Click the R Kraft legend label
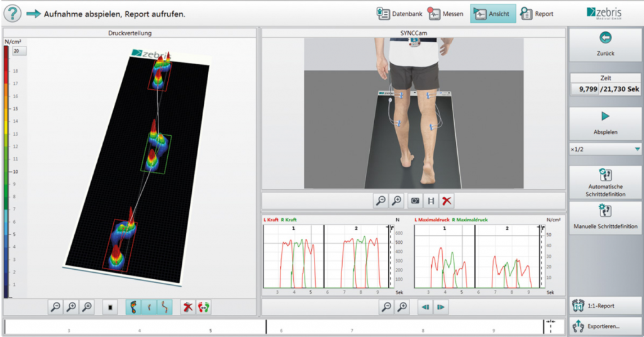The width and height of the screenshot is (644, 337). [289, 220]
